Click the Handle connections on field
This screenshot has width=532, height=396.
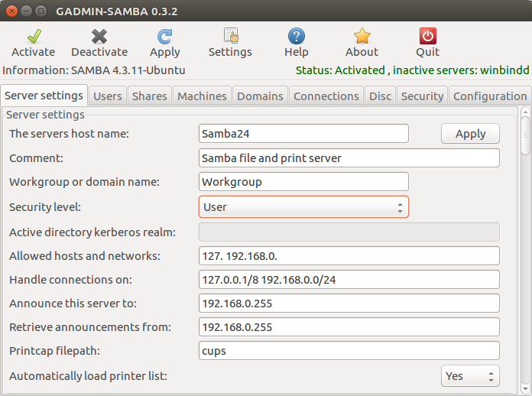click(349, 280)
